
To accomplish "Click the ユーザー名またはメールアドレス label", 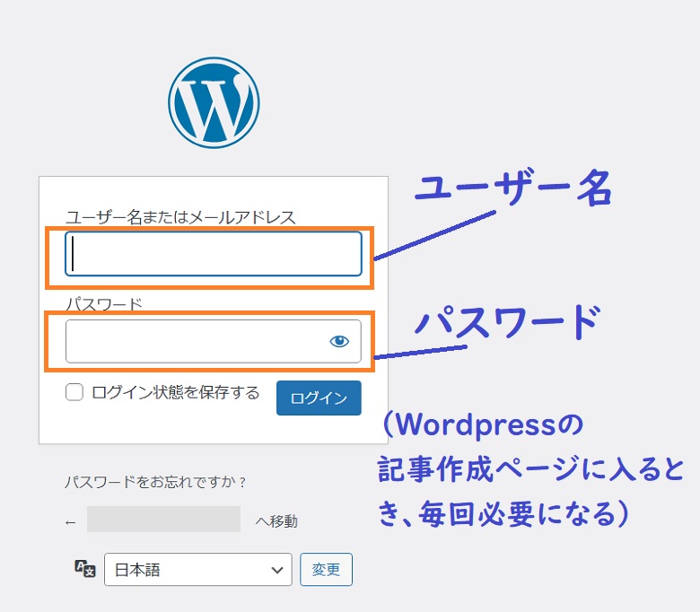I will (180, 217).
